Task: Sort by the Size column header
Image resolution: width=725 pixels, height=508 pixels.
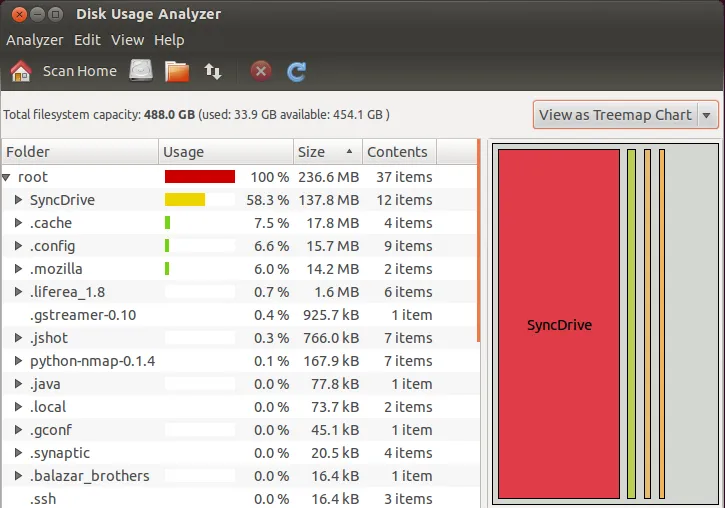Action: coord(325,152)
